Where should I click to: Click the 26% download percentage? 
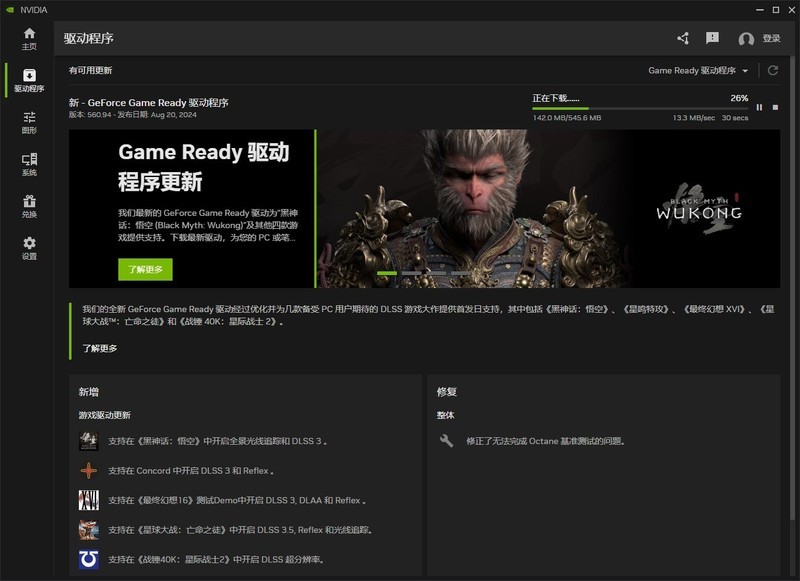739,98
